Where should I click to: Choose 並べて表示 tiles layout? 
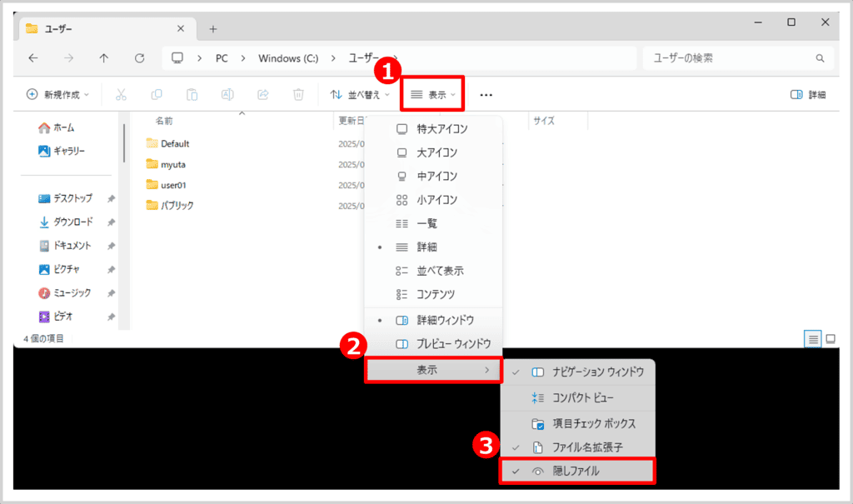click(433, 271)
